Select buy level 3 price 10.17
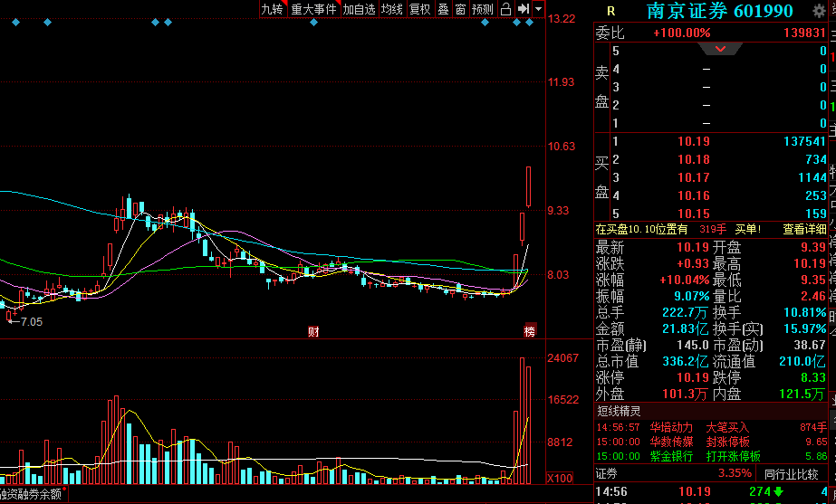The image size is (836, 504). tap(694, 177)
